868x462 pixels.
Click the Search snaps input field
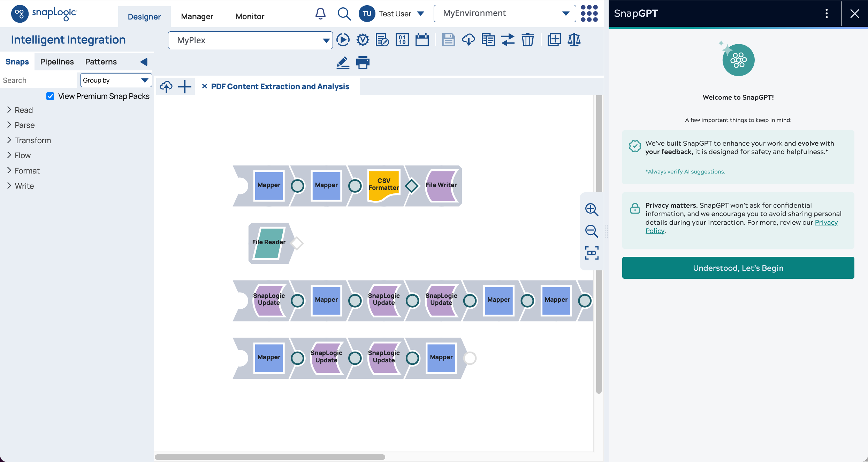click(38, 80)
